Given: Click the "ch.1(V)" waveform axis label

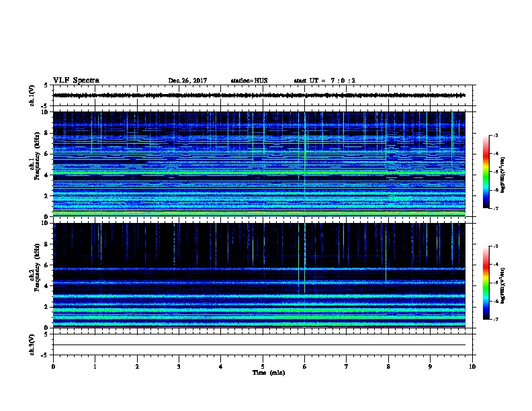Looking at the screenshot, I should coord(32,95).
